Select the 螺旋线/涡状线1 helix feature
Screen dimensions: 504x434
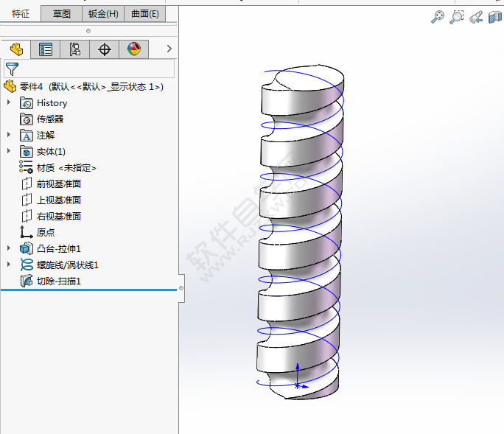[x=68, y=265]
